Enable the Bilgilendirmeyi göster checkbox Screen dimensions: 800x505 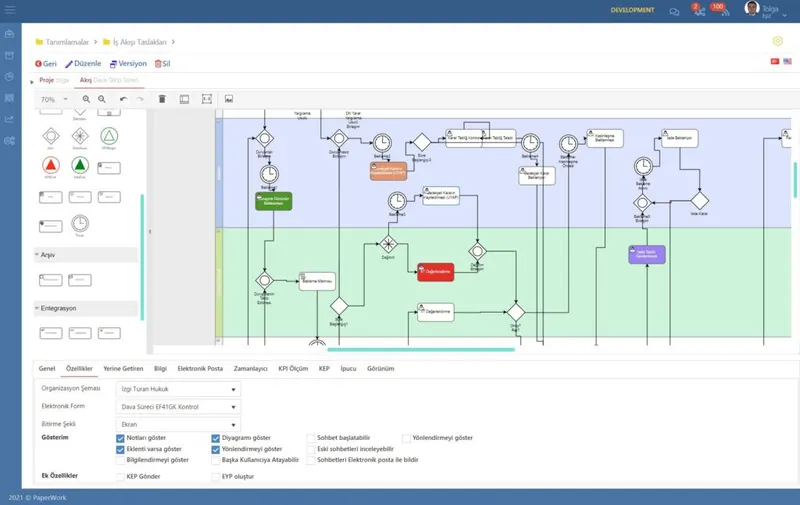120,460
